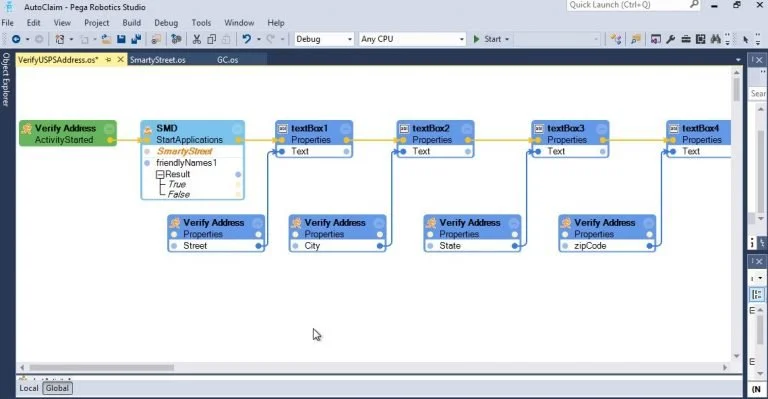Click the canvas scroll right arrow
This screenshot has height=399, width=768.
[x=725, y=367]
